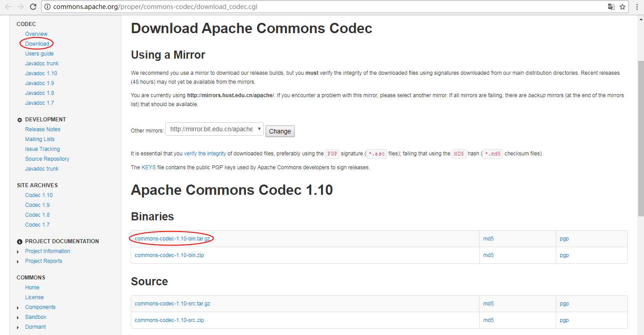
Task: Expand the Components sidebar item
Action: point(18,308)
